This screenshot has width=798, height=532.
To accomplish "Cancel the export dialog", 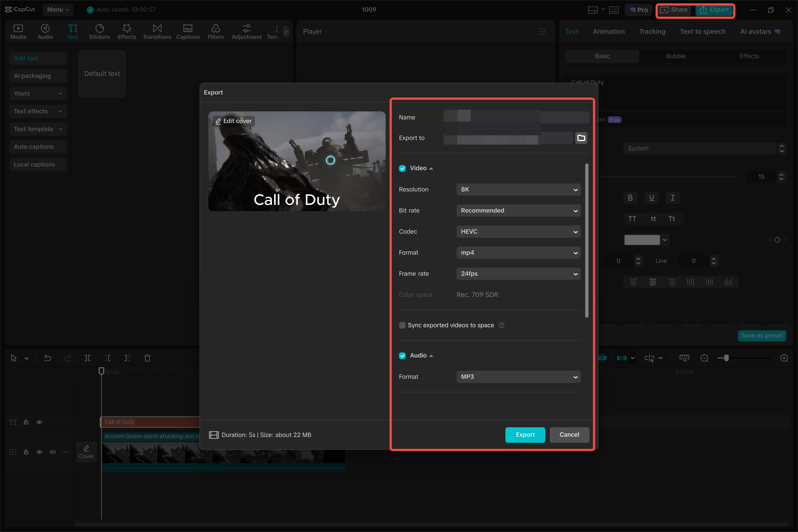I will tap(569, 435).
